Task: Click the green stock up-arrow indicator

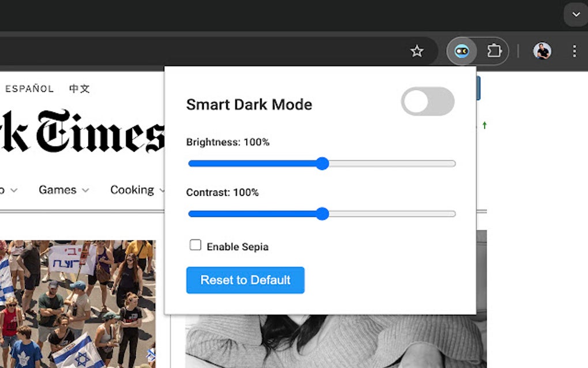Action: click(486, 126)
